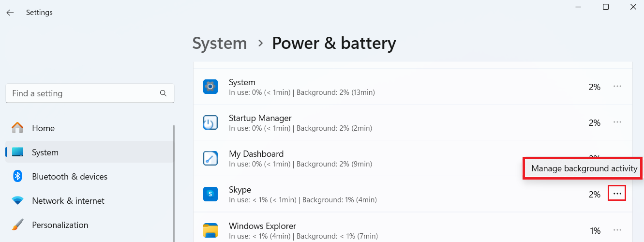
Task: Select System in the sidebar
Action: click(90, 152)
